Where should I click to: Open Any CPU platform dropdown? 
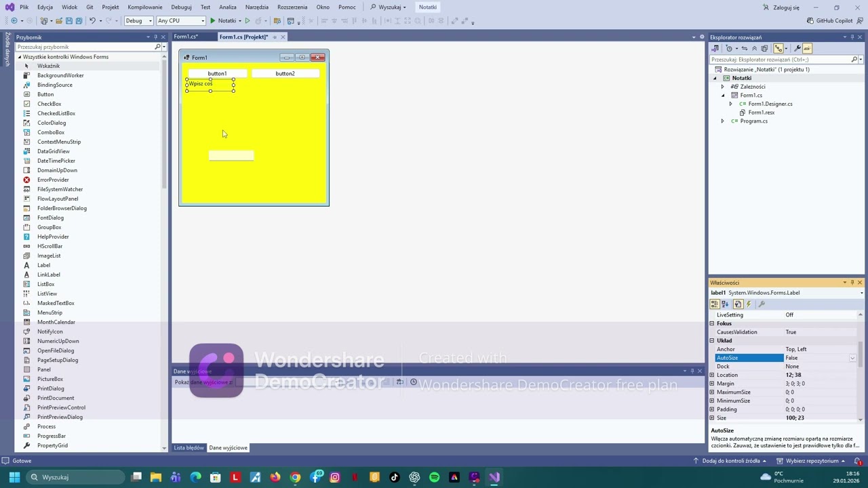pos(180,21)
